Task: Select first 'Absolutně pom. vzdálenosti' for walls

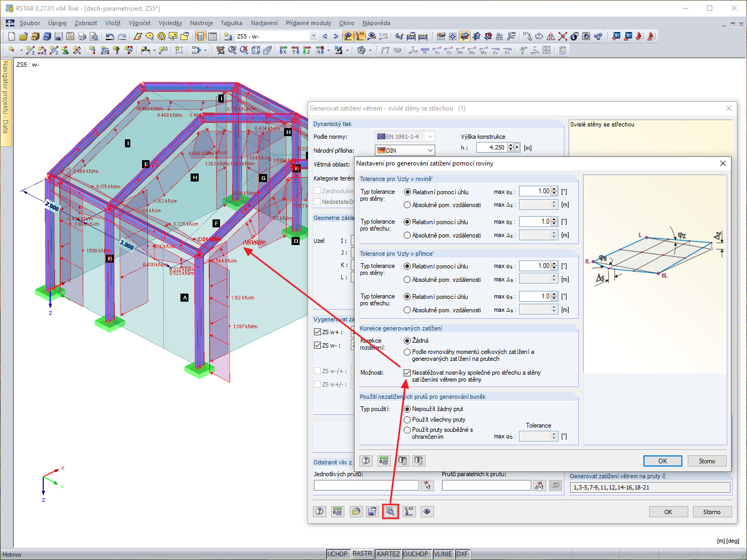Action: (407, 205)
